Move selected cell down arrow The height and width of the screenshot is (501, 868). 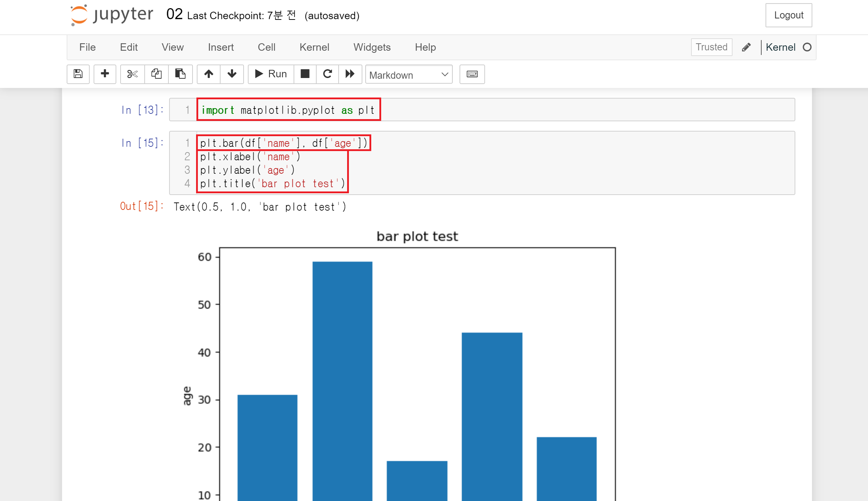coord(232,74)
